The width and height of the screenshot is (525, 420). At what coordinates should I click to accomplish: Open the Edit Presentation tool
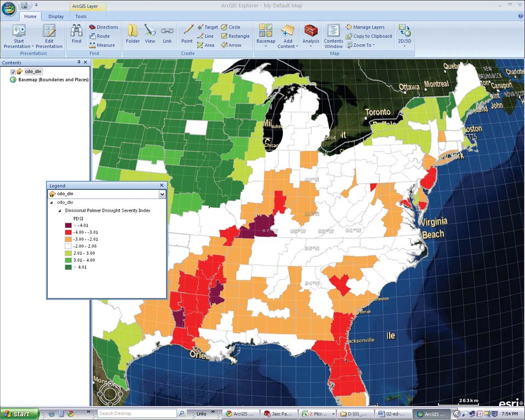tap(49, 37)
